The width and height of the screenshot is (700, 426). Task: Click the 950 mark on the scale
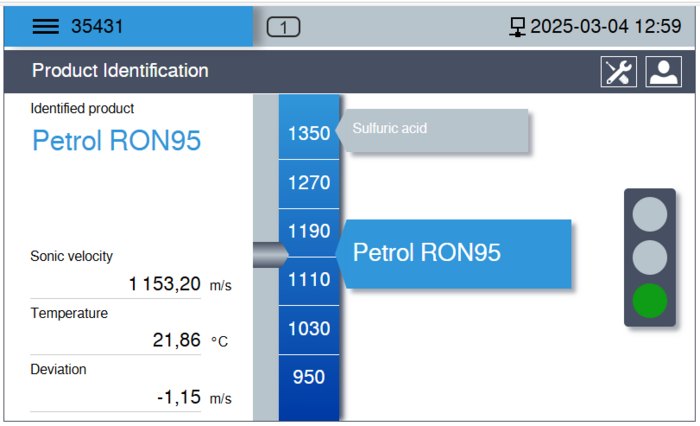click(309, 377)
